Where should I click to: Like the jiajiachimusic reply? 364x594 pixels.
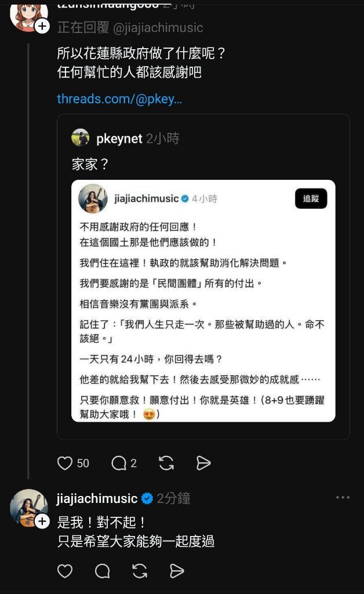coord(65,571)
